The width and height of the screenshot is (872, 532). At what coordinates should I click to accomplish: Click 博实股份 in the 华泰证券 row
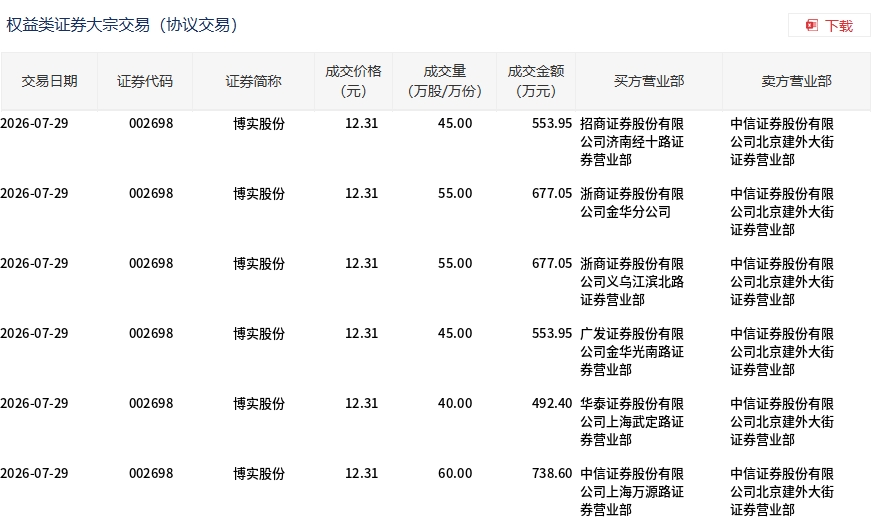pos(259,404)
